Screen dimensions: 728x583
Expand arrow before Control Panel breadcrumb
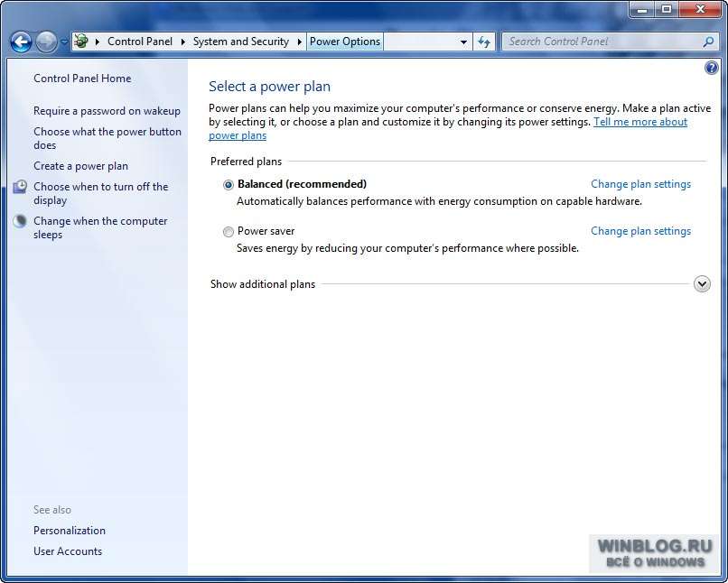click(x=98, y=42)
